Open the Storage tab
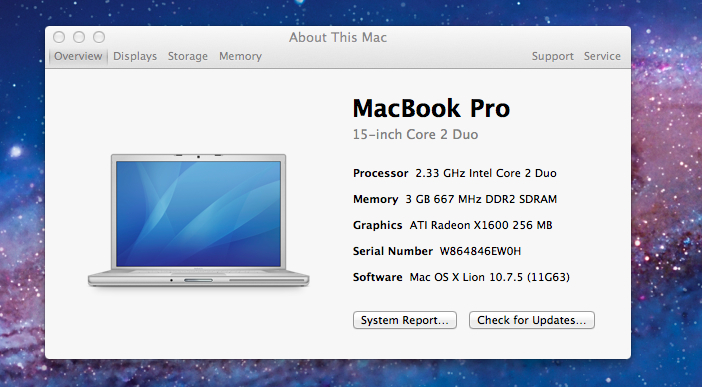The width and height of the screenshot is (702, 387). pos(188,56)
